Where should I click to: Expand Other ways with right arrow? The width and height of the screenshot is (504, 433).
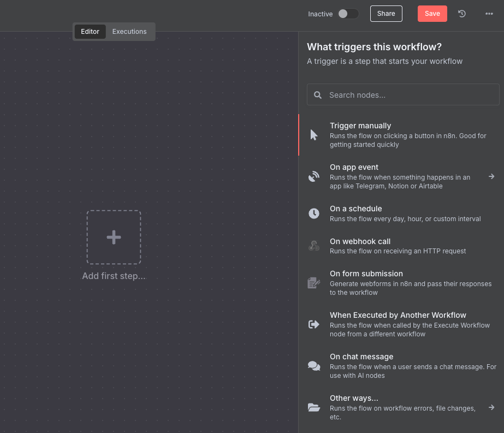point(491,407)
